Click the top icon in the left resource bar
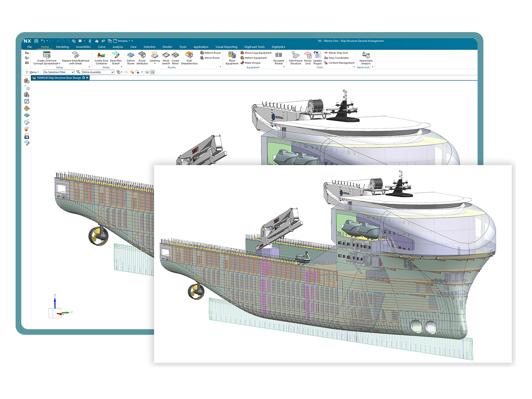 coord(27,81)
